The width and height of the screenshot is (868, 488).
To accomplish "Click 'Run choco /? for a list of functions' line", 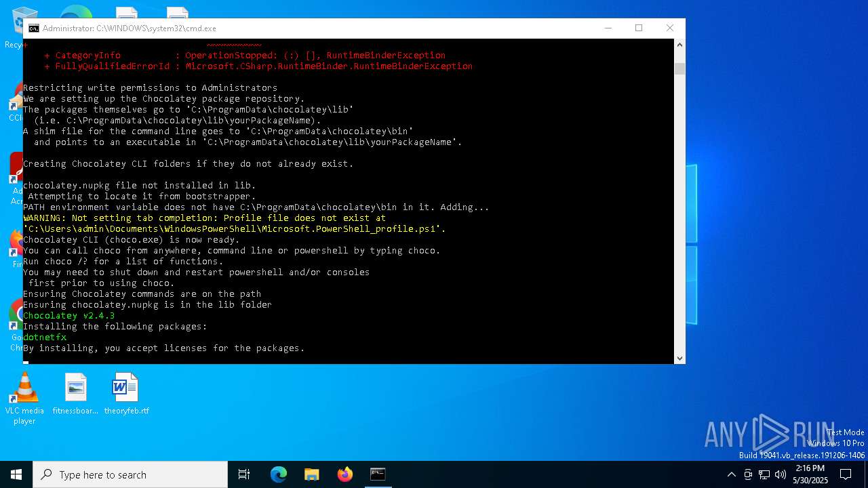I will click(123, 261).
